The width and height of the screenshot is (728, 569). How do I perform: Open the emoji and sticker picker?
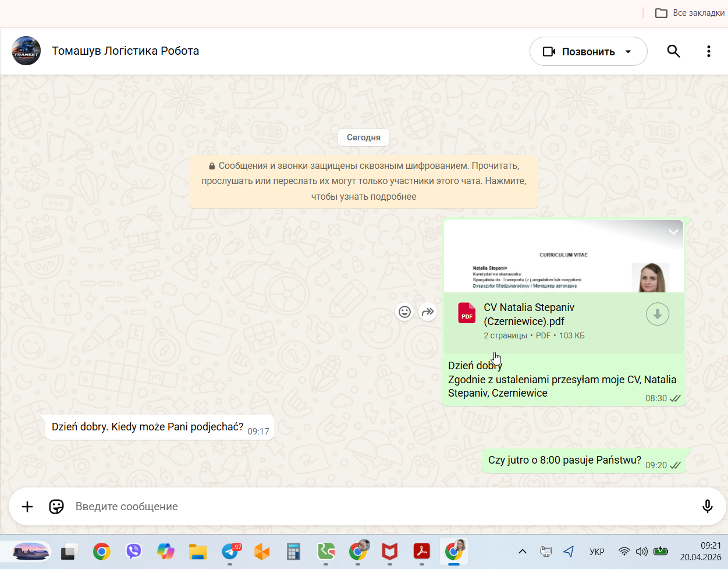point(56,507)
